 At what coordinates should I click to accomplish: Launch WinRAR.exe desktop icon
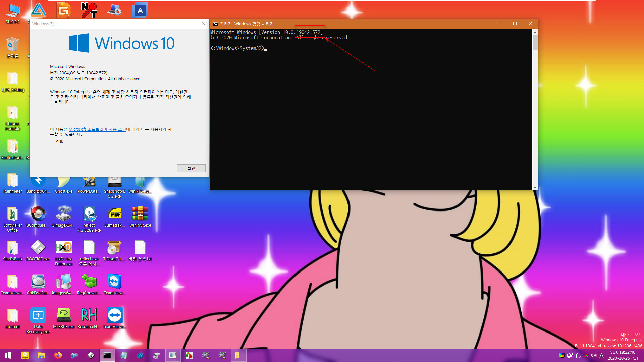[x=140, y=217]
